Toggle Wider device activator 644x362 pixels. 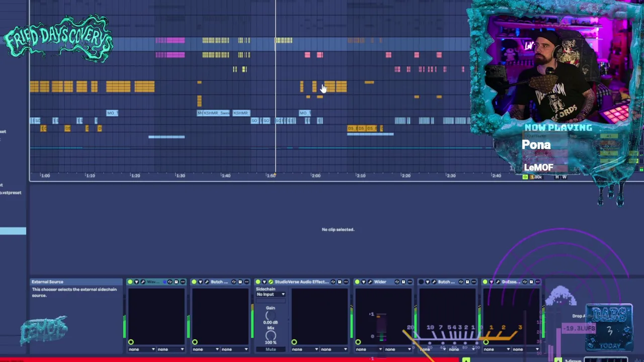click(x=357, y=282)
